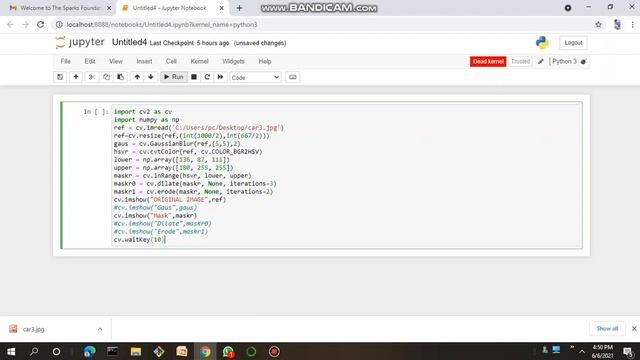Open the Cell menu
The height and width of the screenshot is (360, 640).
pyautogui.click(x=171, y=62)
